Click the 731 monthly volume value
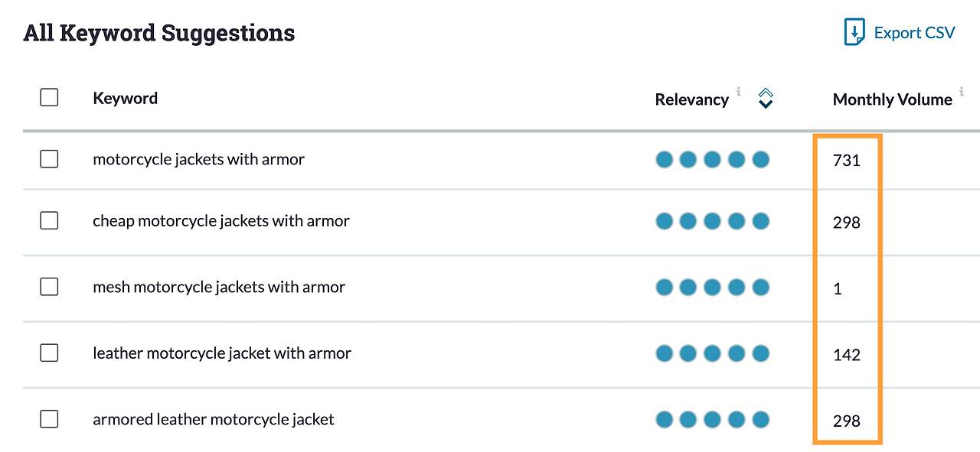The image size is (980, 452). click(x=847, y=161)
